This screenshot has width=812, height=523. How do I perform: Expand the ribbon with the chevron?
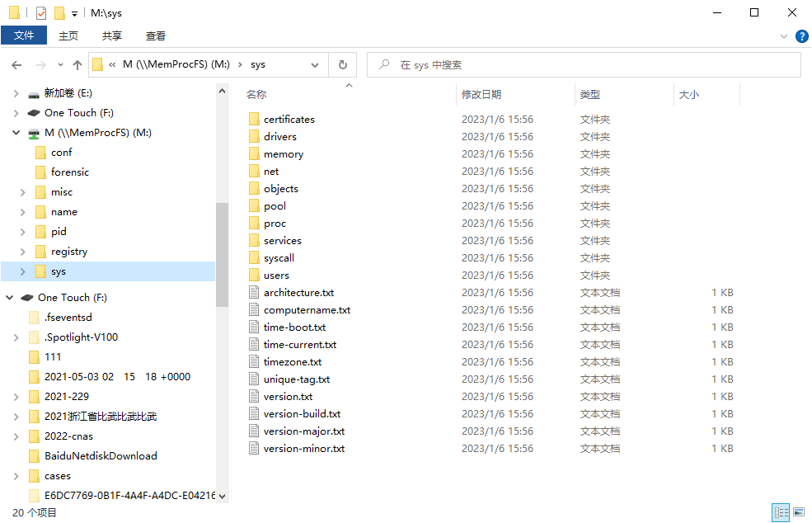pyautogui.click(x=783, y=36)
